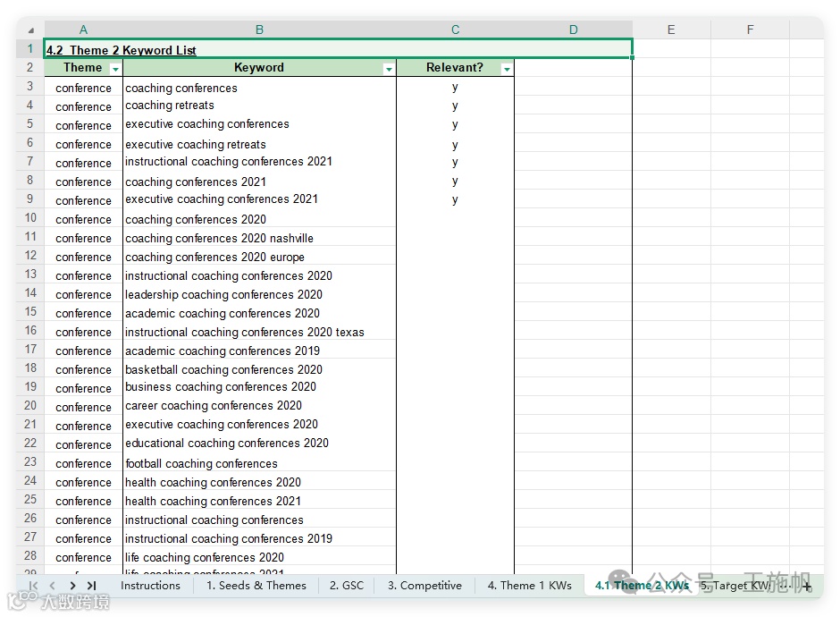Select column C header
This screenshot has height=617, width=840.
456,30
